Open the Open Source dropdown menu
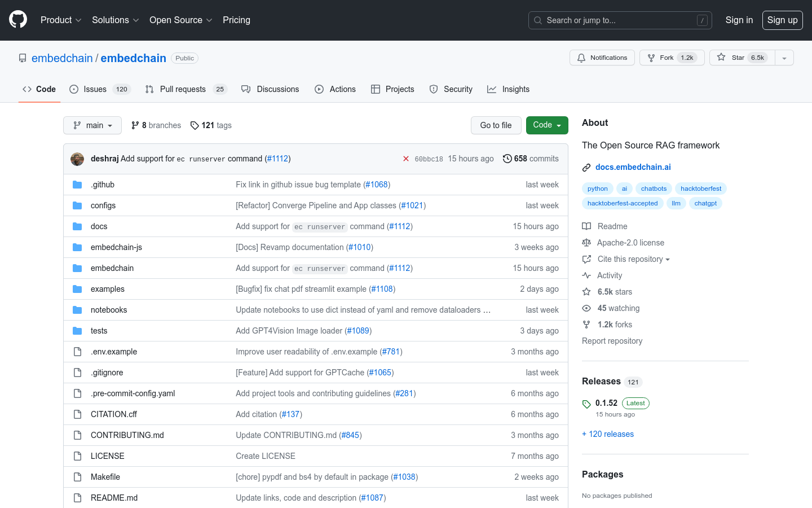 [x=180, y=20]
